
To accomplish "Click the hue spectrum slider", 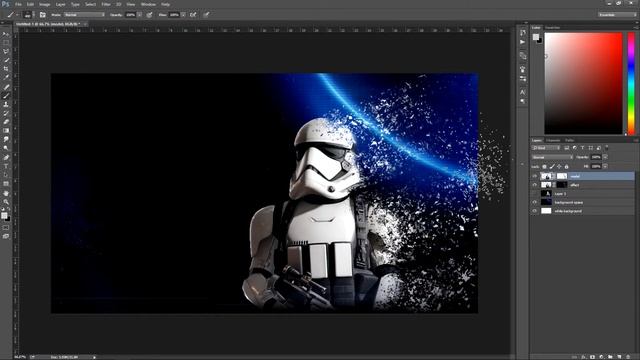I will 631,83.
